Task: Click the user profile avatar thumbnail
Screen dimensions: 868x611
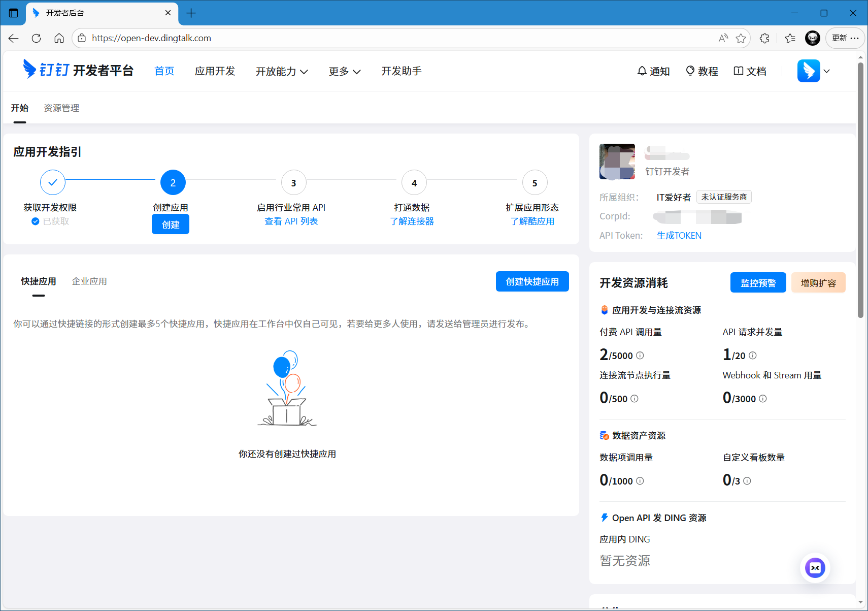Action: pyautogui.click(x=617, y=162)
